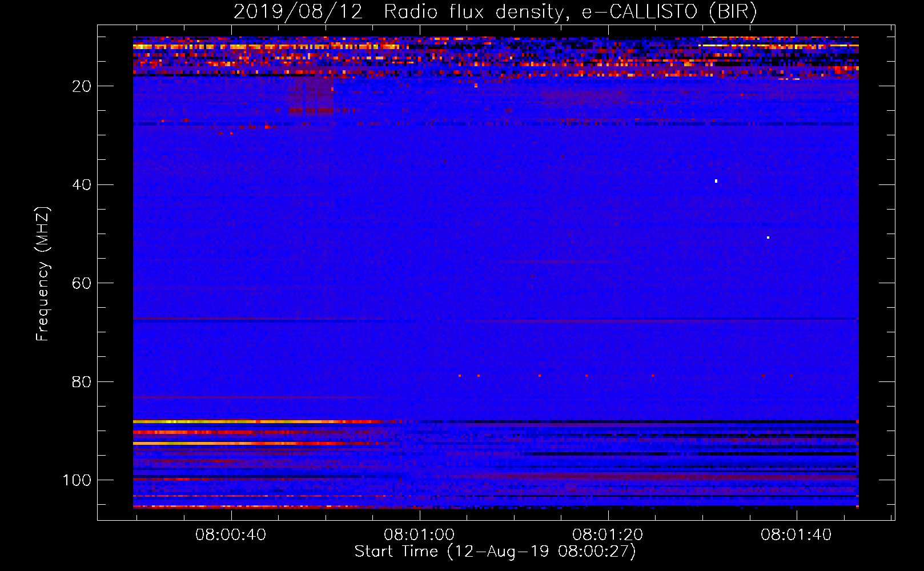924x571 pixels.
Task: Click the 40 MHz frequency tick label
Action: point(82,184)
